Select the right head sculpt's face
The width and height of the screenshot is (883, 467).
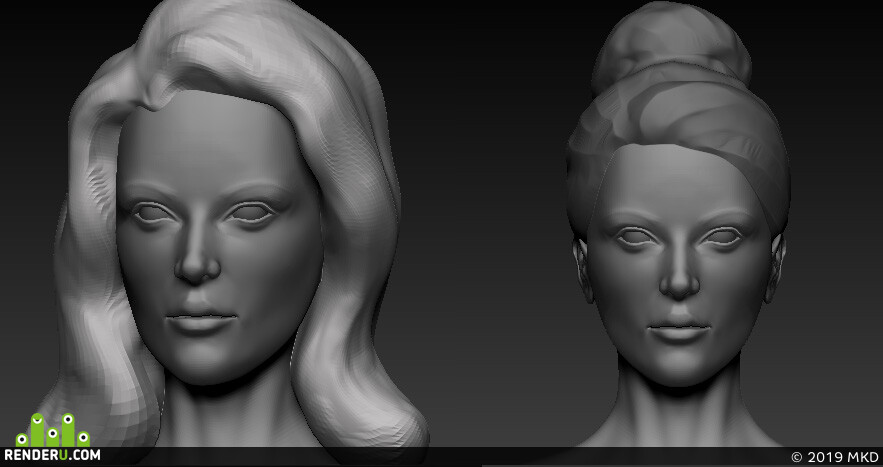[679, 265]
